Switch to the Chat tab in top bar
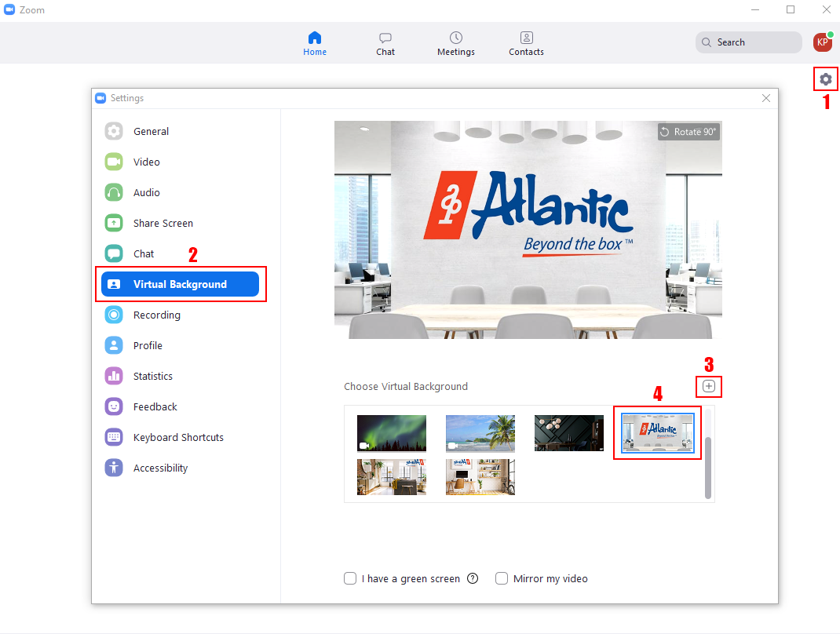Viewport: 840px width, 634px height. [385, 43]
